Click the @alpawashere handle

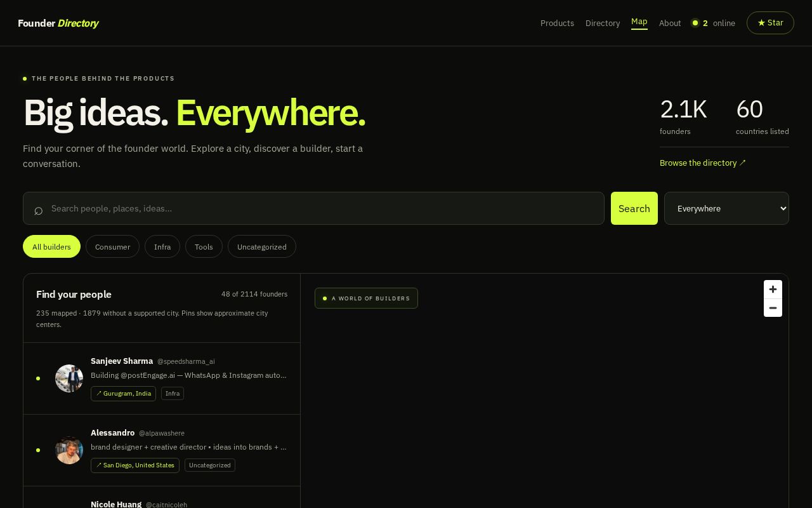point(162,433)
